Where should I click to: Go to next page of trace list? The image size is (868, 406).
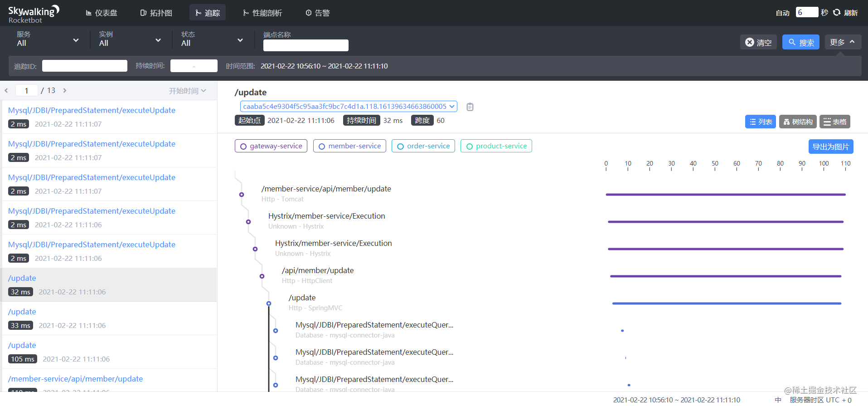tap(65, 91)
